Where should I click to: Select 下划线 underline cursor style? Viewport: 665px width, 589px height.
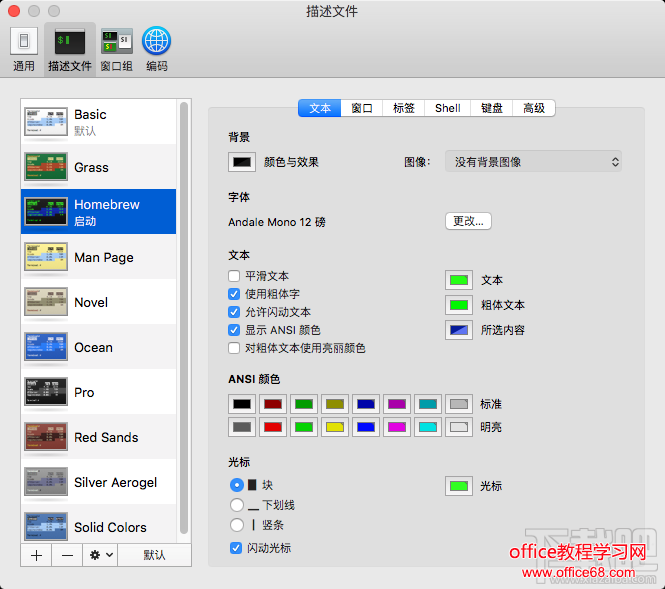pos(237,505)
